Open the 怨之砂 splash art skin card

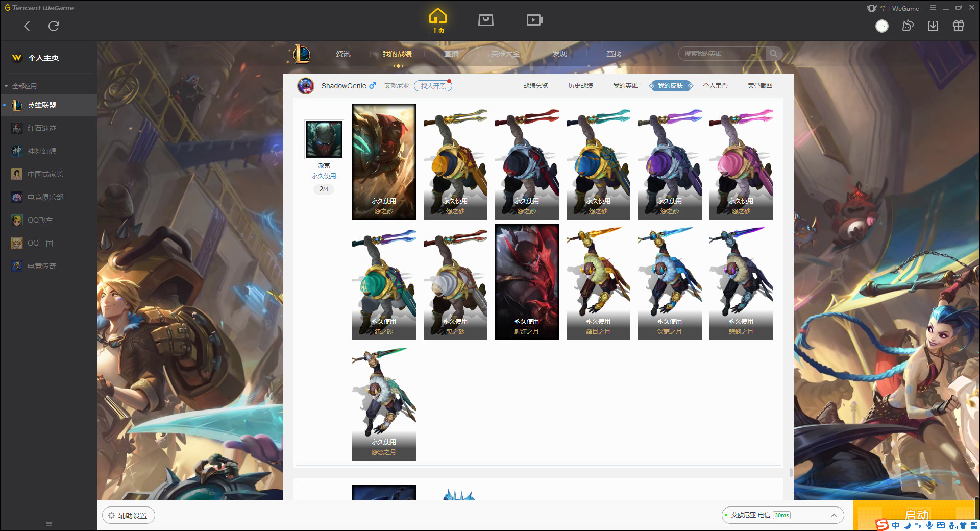384,162
